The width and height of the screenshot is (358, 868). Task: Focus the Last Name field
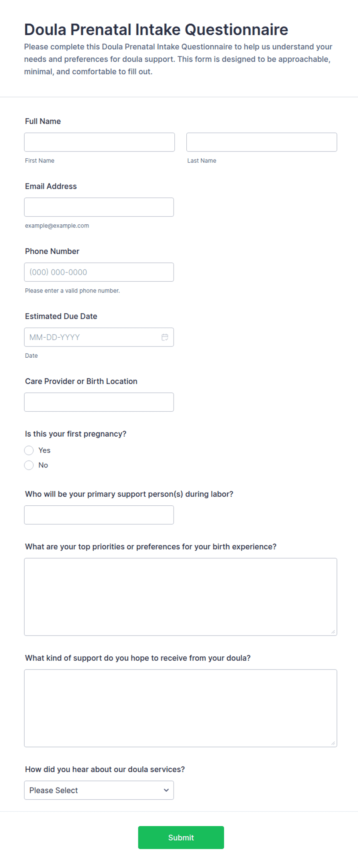[262, 142]
